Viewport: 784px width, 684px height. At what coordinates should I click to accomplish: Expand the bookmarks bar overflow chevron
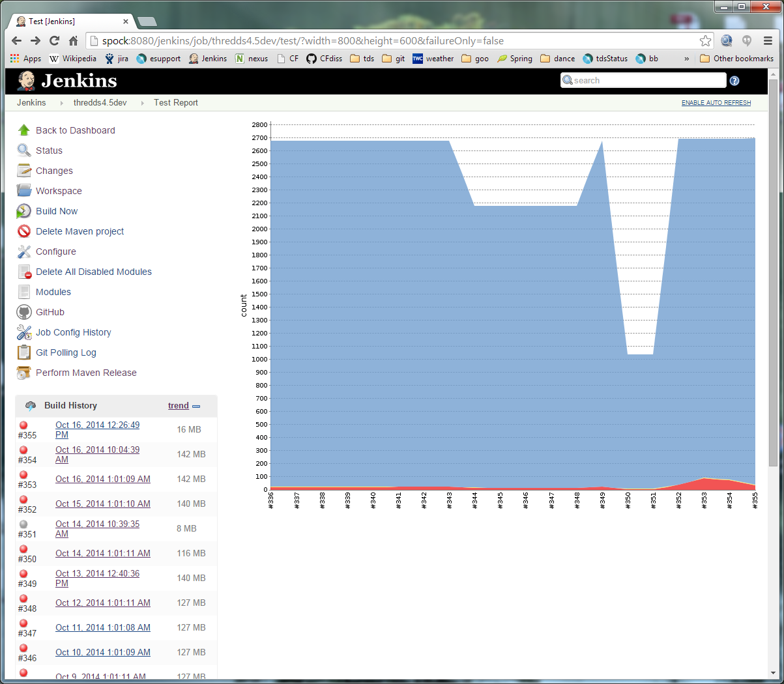pyautogui.click(x=686, y=59)
